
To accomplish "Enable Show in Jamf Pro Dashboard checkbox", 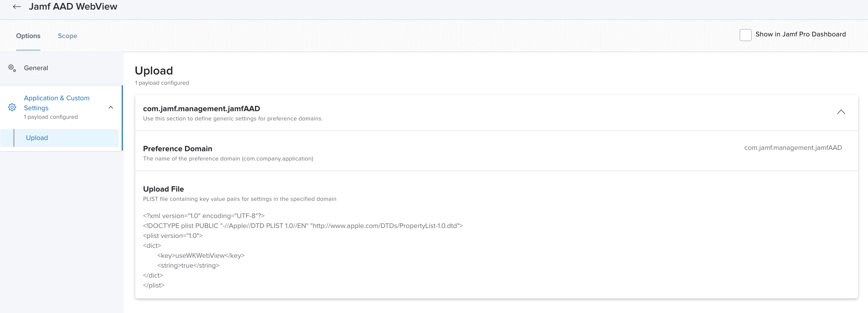I will (x=745, y=35).
